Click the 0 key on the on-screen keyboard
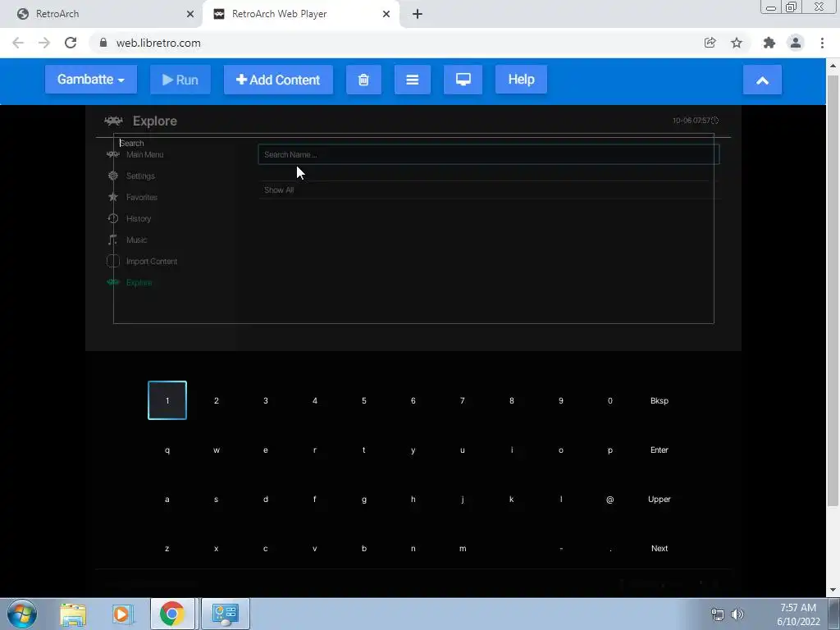The width and height of the screenshot is (840, 630). [610, 400]
